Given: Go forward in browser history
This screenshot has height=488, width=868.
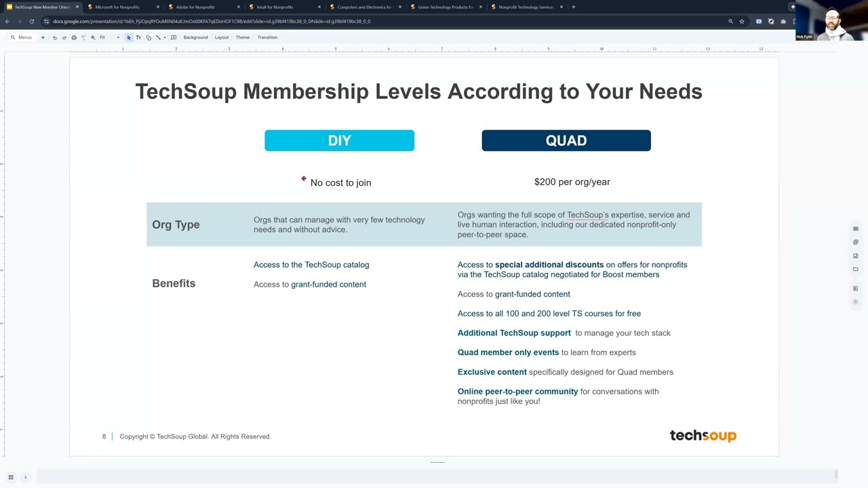Looking at the screenshot, I should [19, 21].
